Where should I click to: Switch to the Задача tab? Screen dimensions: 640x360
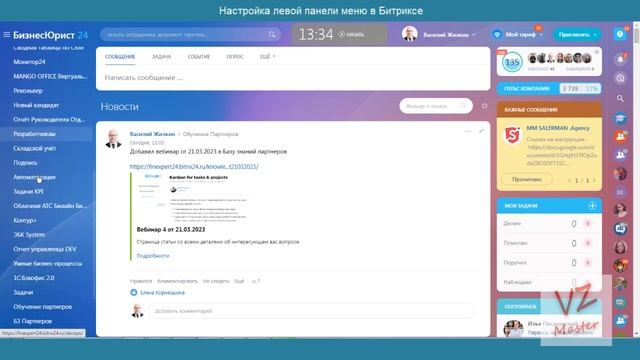click(x=162, y=56)
